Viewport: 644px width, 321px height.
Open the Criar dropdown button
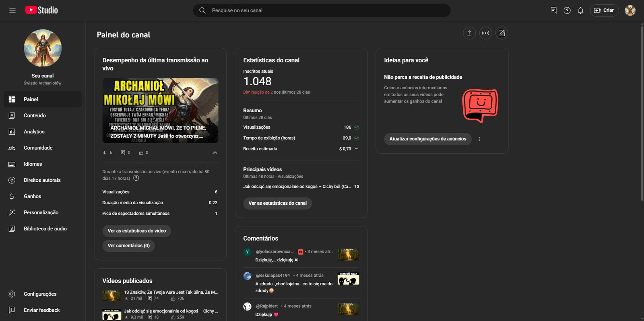[x=604, y=10]
